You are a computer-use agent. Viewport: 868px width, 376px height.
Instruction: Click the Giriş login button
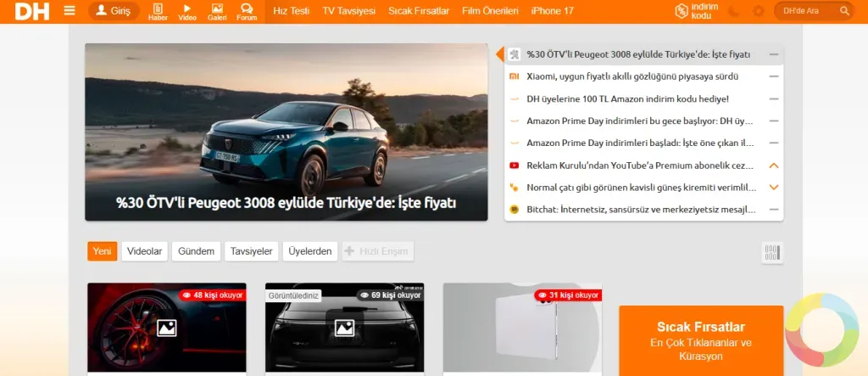click(114, 10)
